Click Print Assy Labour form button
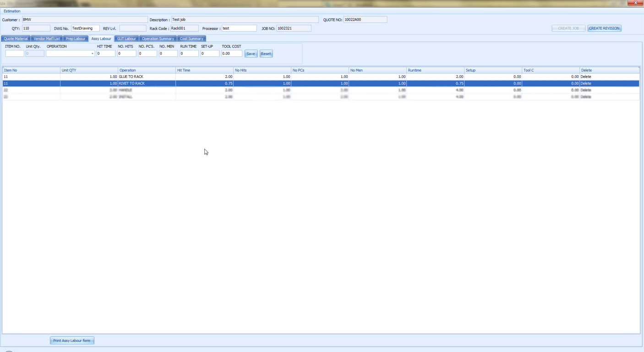 72,341
